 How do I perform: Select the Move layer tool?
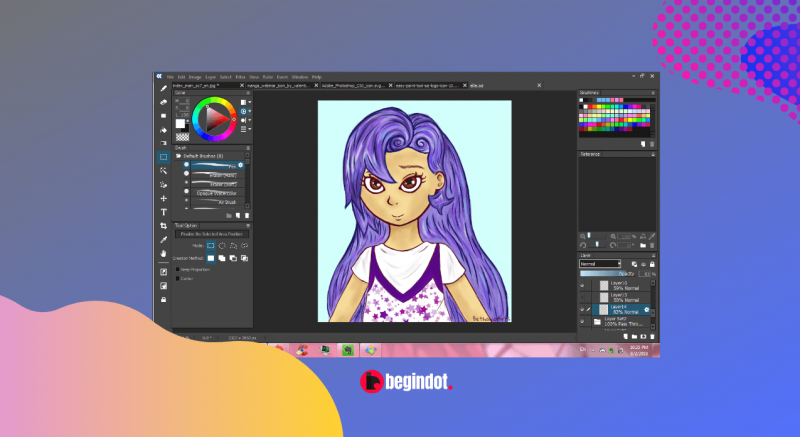[163, 198]
